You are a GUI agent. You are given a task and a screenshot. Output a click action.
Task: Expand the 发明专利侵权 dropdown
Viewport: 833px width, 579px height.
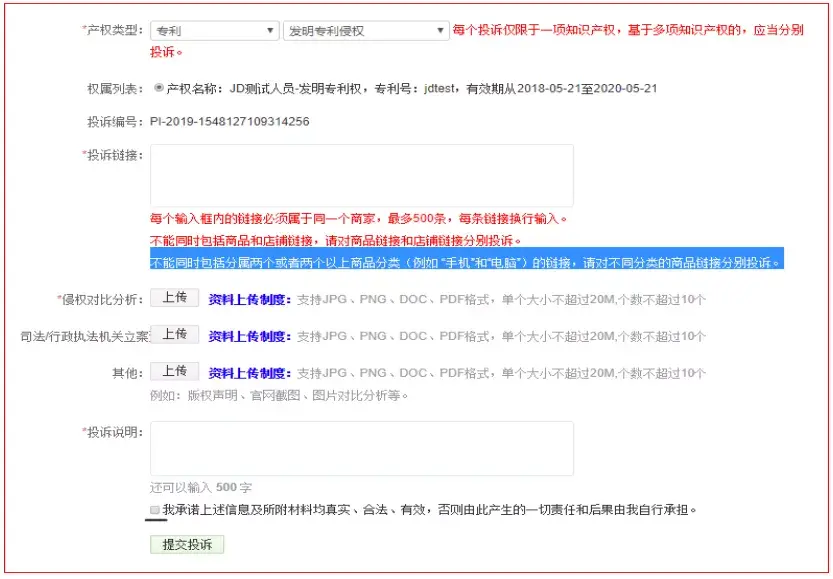pyautogui.click(x=366, y=31)
